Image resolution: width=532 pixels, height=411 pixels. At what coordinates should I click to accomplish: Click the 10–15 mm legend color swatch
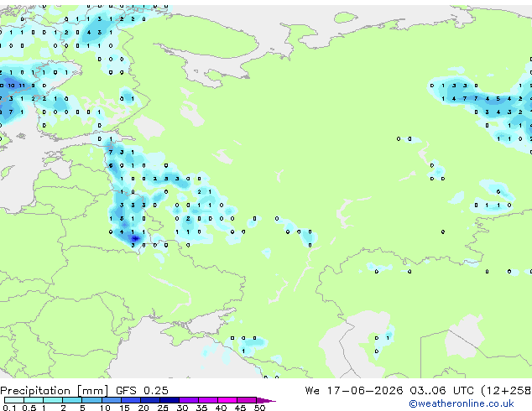(112, 400)
